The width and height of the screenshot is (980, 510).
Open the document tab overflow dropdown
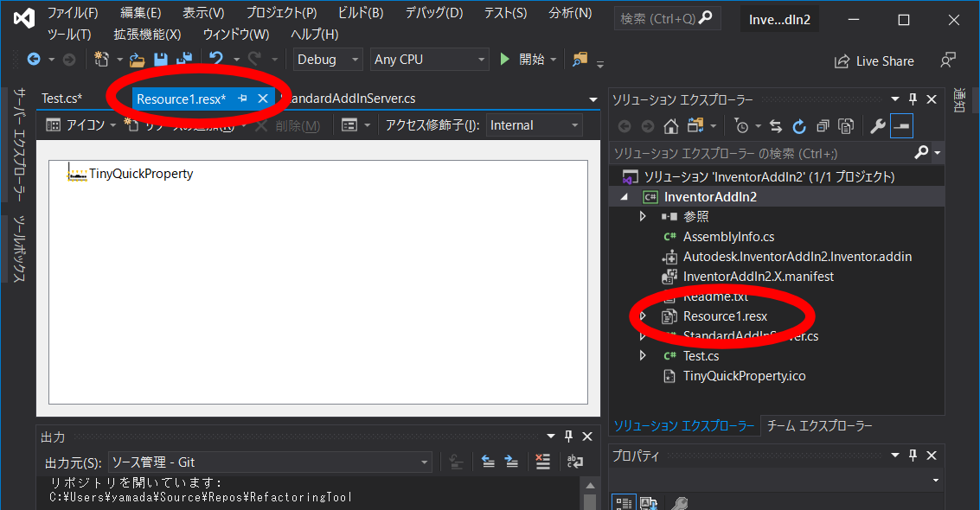point(593,99)
